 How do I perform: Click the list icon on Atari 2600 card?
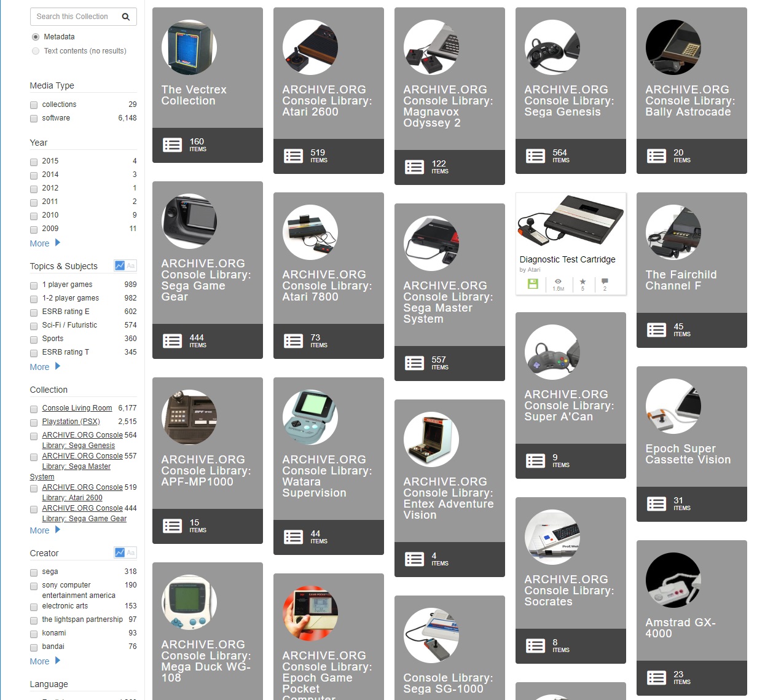[293, 156]
